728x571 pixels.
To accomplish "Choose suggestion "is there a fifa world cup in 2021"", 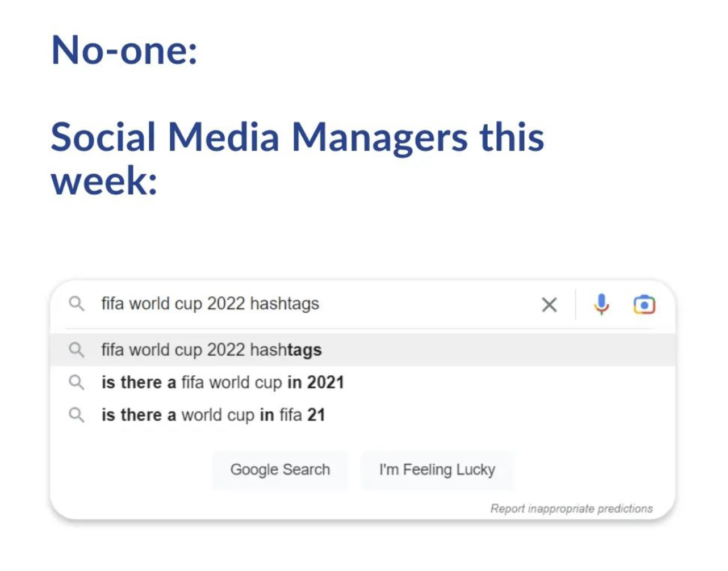I will click(223, 383).
